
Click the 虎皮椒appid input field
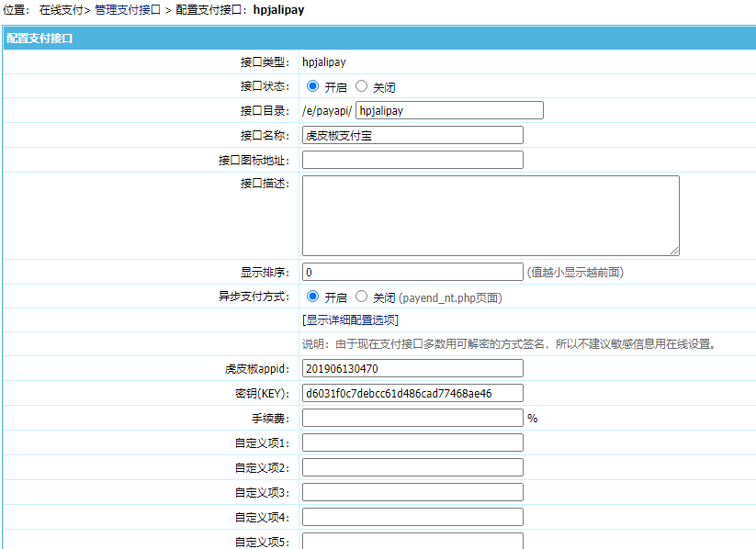pos(412,367)
